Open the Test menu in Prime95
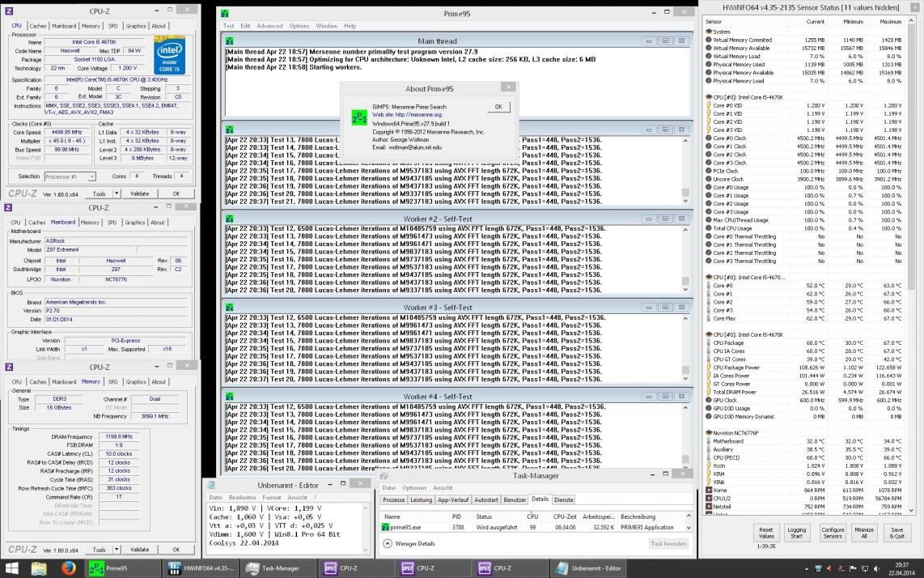This screenshot has height=578, width=924. [229, 26]
